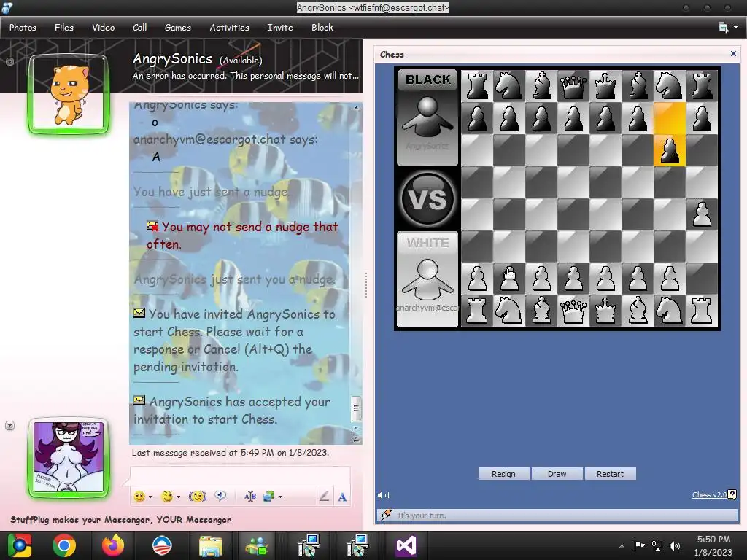Click the WHITE player avatar panel
Viewport: 747px width, 560px height.
pyautogui.click(x=427, y=279)
